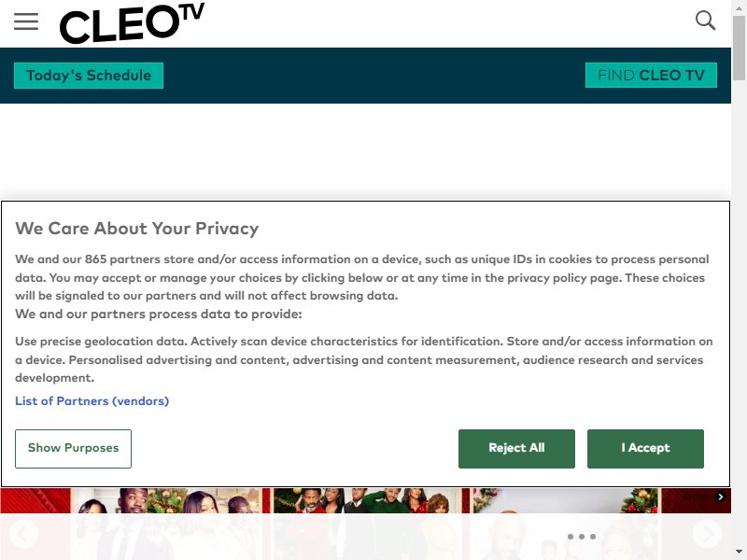Image resolution: width=747 pixels, height=560 pixels.
Task: Open the first carousel family photo thumbnail
Action: click(x=167, y=524)
